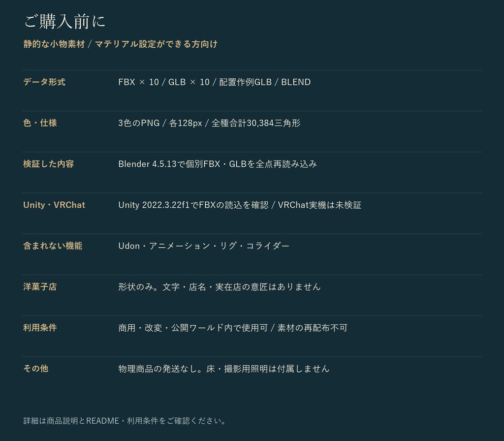Click the '色・仕様' row label

point(40,123)
